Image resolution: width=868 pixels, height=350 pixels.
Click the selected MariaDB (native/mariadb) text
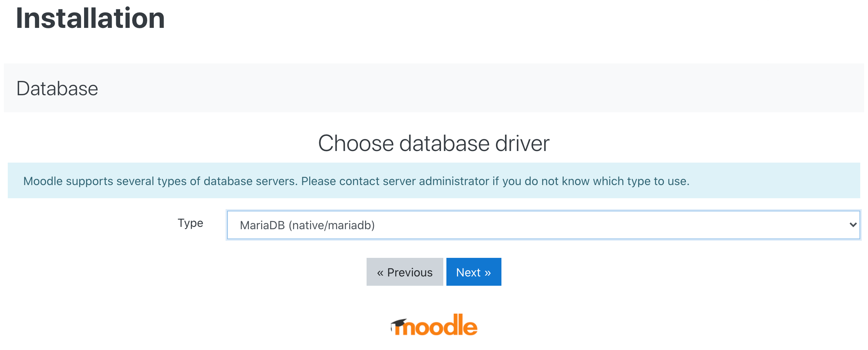pos(307,225)
